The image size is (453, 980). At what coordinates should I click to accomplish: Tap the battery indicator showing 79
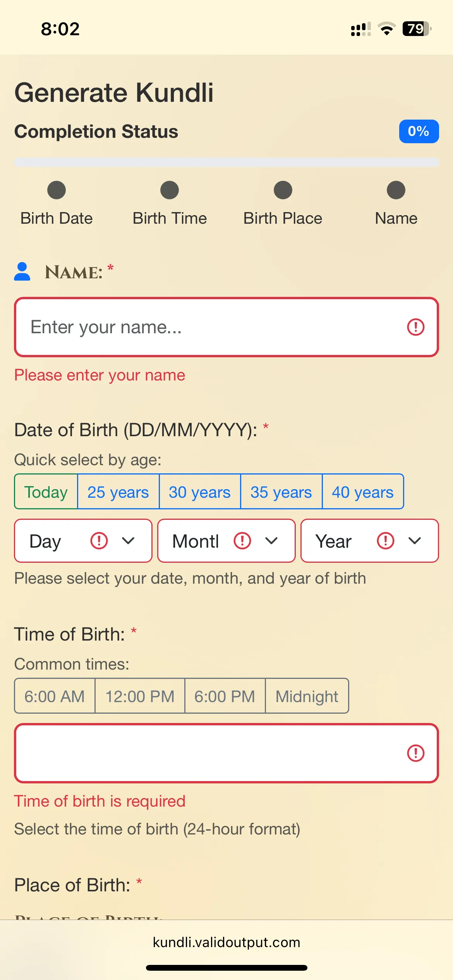click(x=417, y=29)
